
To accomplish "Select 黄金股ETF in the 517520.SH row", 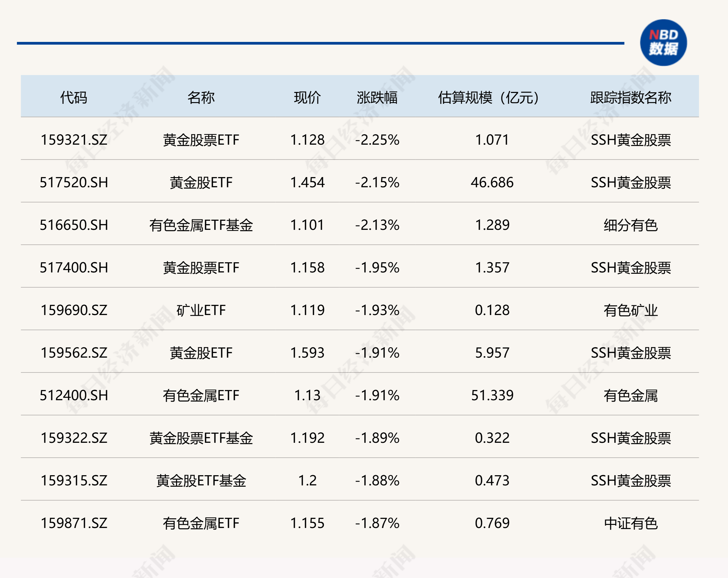I will point(201,183).
